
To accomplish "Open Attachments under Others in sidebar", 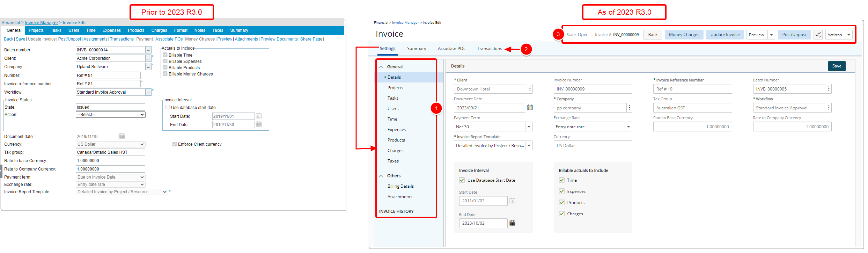I will [x=400, y=197].
